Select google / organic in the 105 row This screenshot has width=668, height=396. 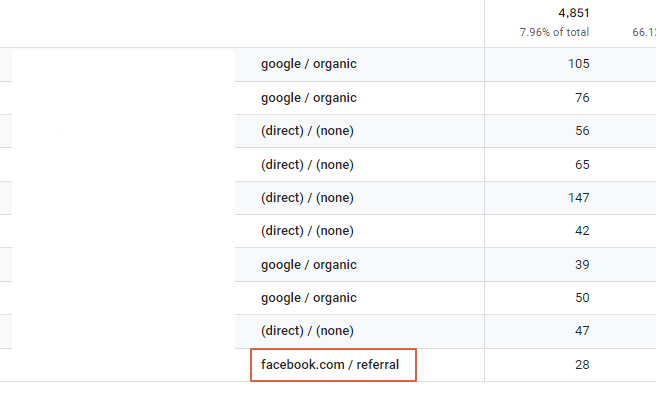click(x=308, y=64)
